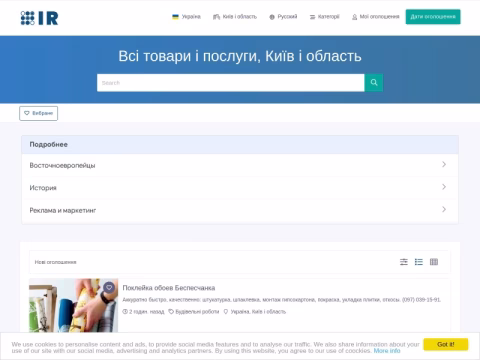Open the More info cookies link
480x360 pixels.
tap(387, 351)
